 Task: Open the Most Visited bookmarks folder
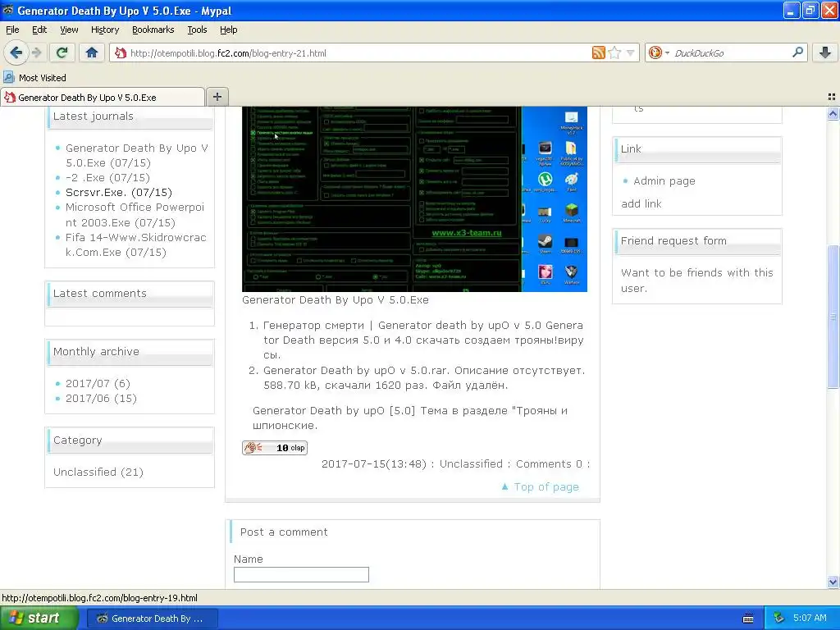tap(34, 78)
